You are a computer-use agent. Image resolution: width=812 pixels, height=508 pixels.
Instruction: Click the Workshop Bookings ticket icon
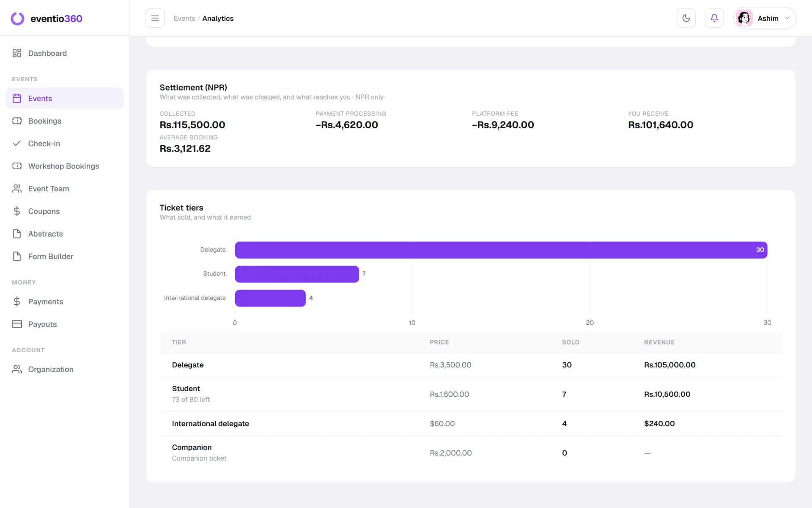coord(17,166)
